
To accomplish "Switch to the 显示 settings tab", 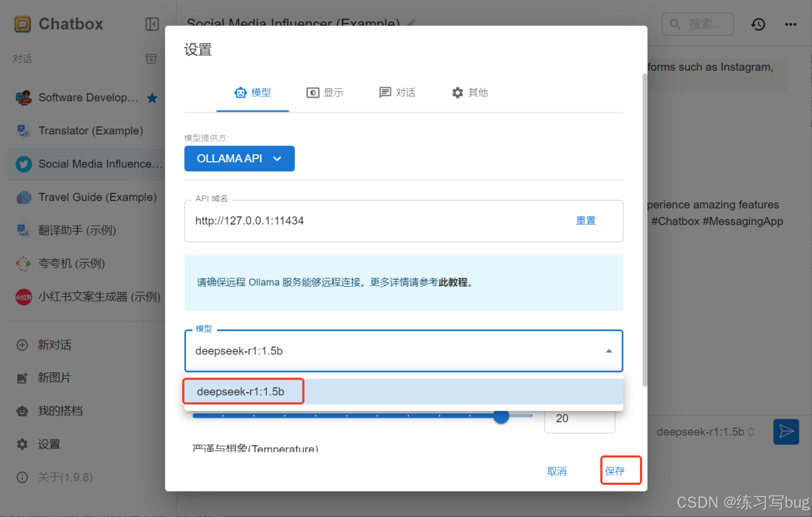I will click(x=325, y=93).
